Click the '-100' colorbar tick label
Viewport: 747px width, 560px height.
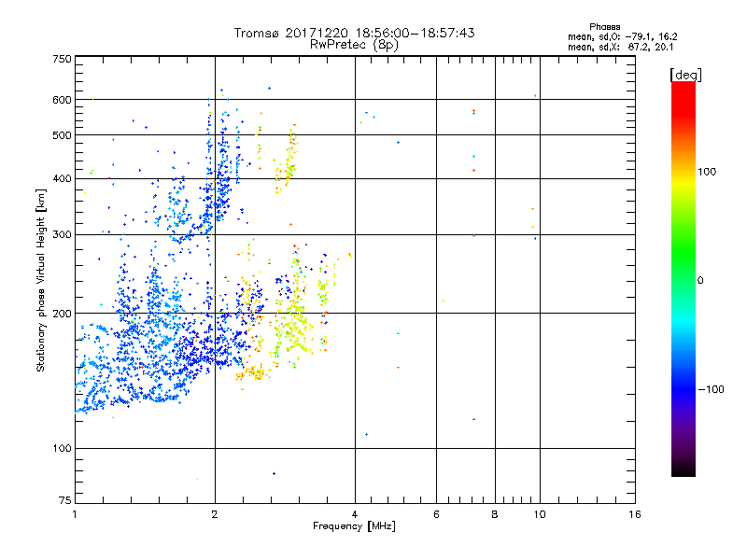point(711,389)
